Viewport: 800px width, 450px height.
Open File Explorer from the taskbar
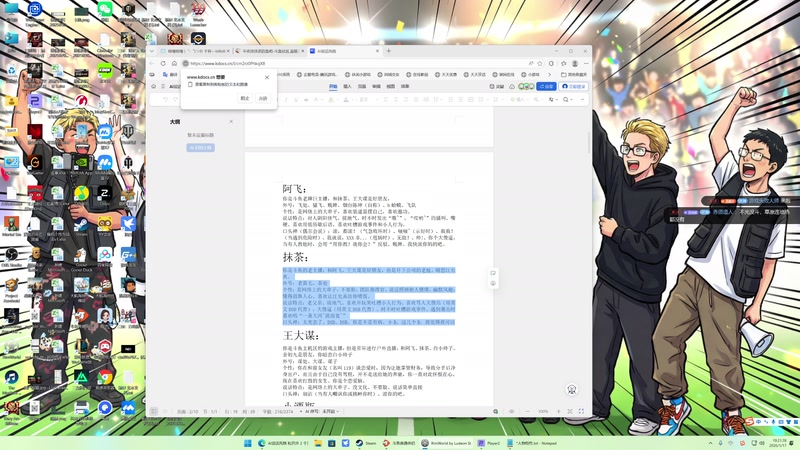(318, 443)
